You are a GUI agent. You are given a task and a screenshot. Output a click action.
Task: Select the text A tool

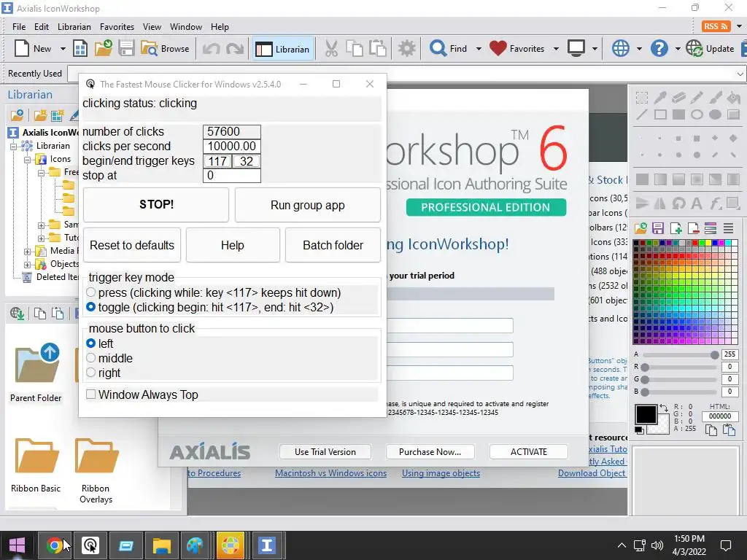click(x=697, y=204)
